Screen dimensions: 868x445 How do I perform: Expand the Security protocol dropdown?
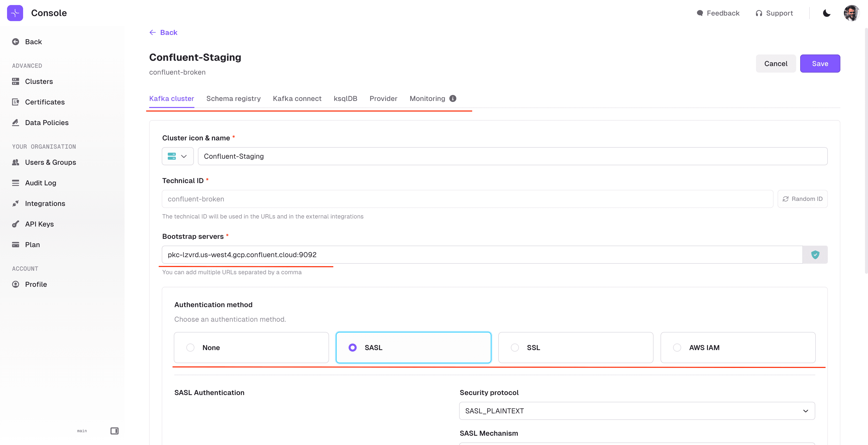point(636,411)
